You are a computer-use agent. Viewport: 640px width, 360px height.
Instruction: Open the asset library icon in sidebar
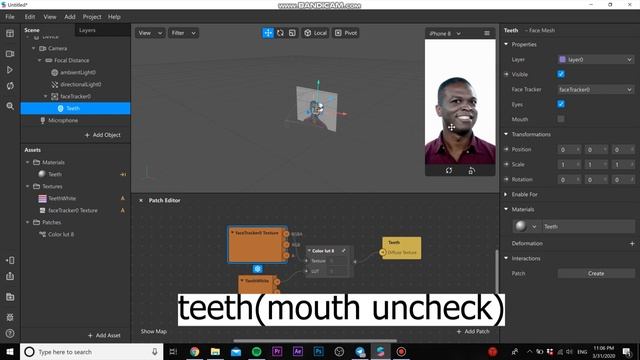pos(10,297)
